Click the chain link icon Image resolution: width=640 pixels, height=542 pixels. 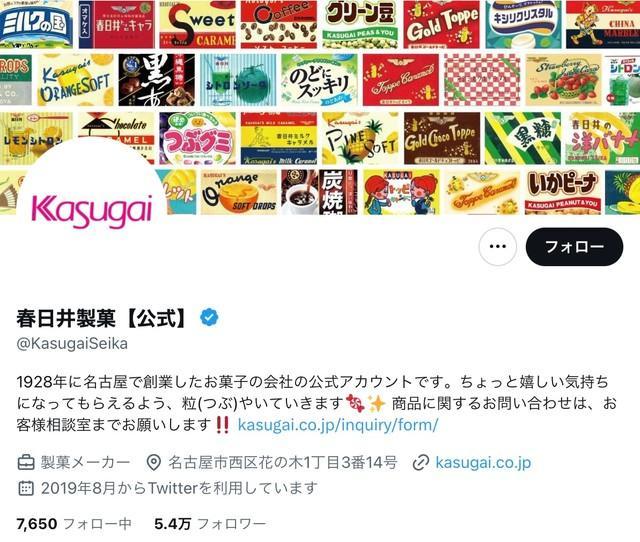click(x=421, y=463)
